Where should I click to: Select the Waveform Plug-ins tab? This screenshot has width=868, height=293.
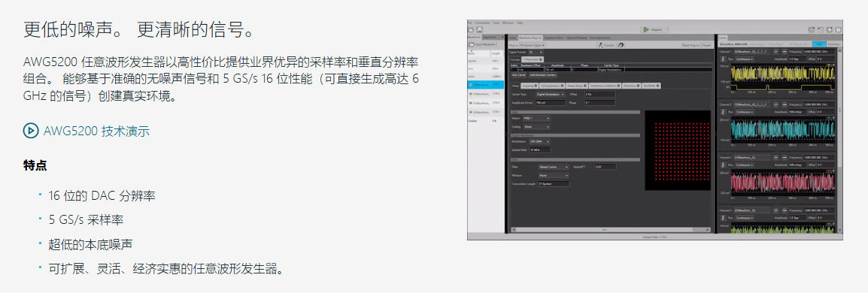point(530,38)
